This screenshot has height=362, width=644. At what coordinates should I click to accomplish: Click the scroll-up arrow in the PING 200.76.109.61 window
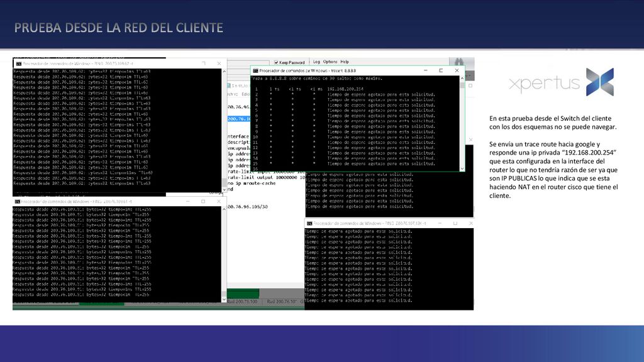pyautogui.click(x=224, y=209)
